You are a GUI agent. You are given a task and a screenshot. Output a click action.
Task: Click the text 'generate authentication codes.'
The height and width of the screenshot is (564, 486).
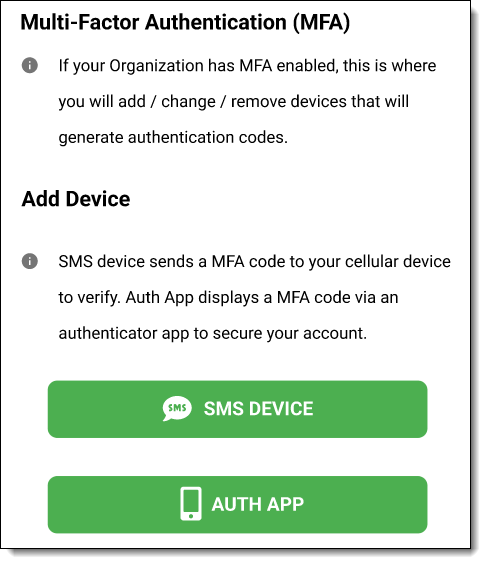click(x=173, y=138)
